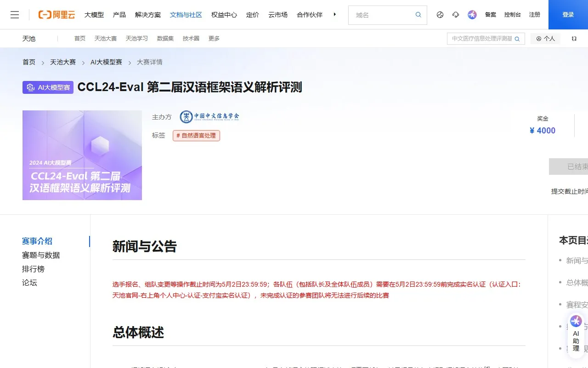Image resolution: width=588 pixels, height=368 pixels.
Task: Click the blue 登录 button
Action: 568,14
